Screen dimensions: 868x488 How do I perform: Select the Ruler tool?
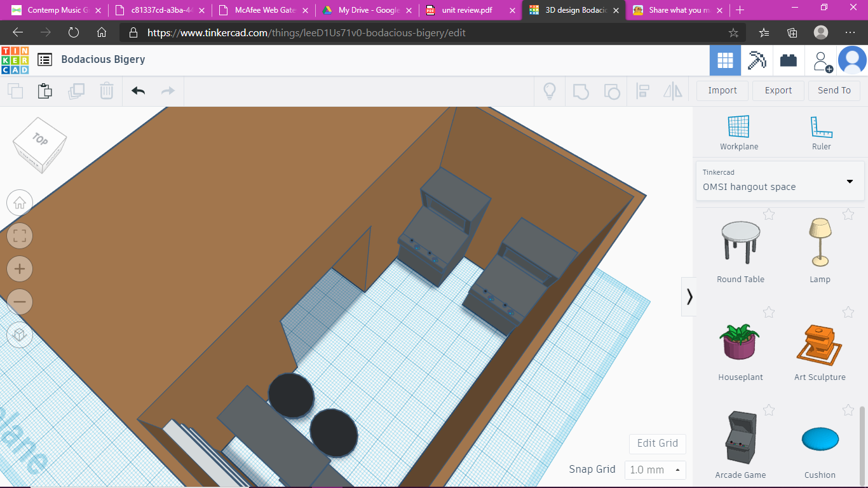click(x=821, y=133)
